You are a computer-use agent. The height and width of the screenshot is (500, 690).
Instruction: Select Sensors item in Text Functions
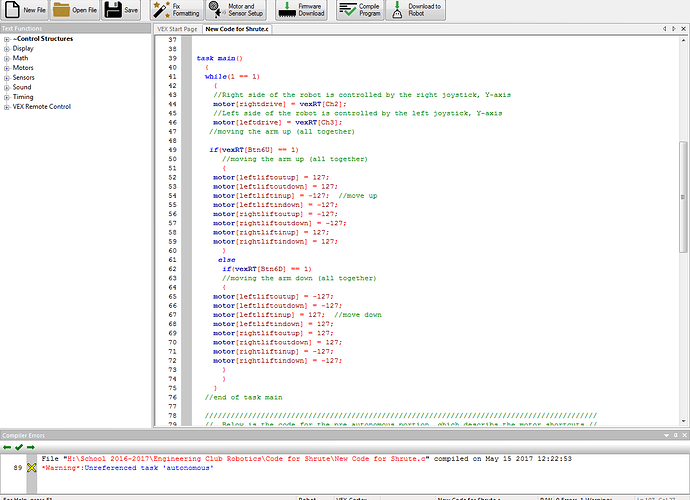[23, 77]
